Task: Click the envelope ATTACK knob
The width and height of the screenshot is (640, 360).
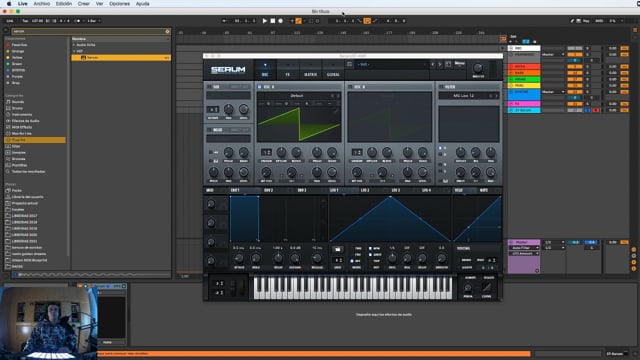Action: coord(239,258)
